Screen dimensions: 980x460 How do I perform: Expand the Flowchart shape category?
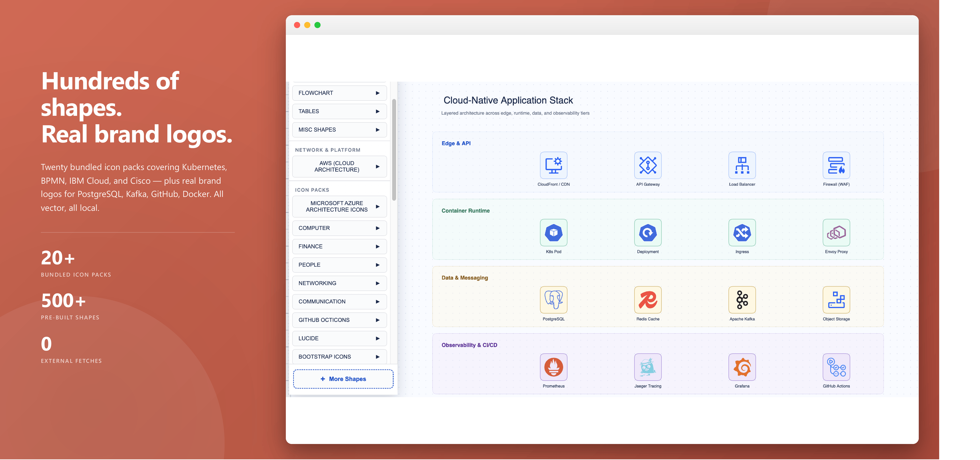coord(339,93)
